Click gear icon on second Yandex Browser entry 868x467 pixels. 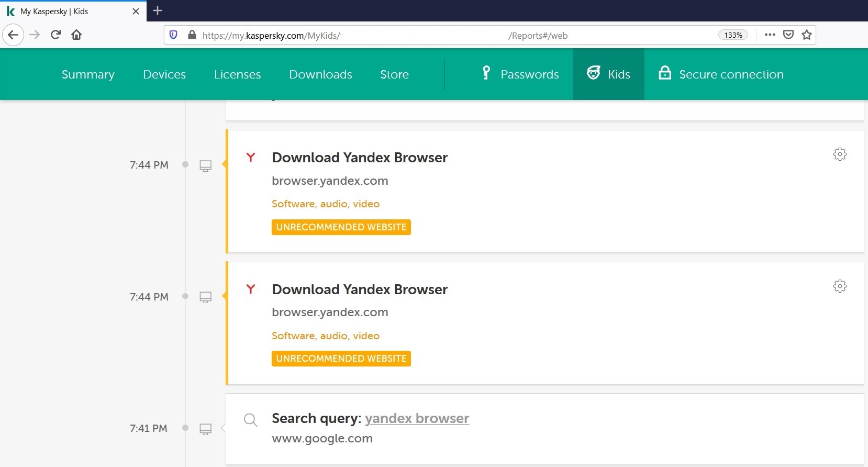click(839, 286)
